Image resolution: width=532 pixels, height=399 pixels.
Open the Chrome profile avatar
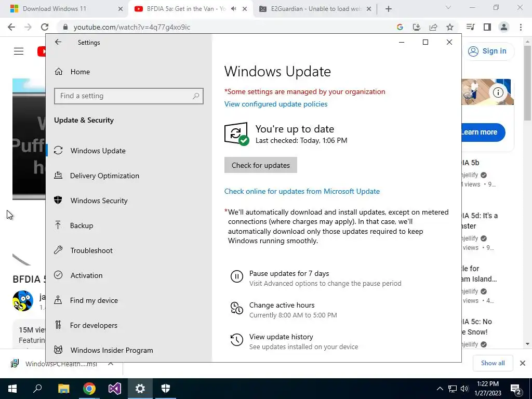pos(504,27)
